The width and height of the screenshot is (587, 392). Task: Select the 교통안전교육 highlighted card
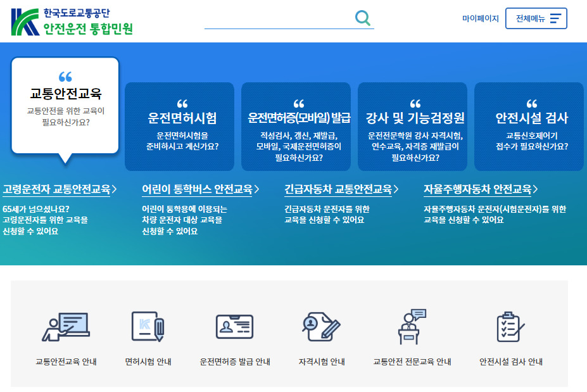[65, 104]
